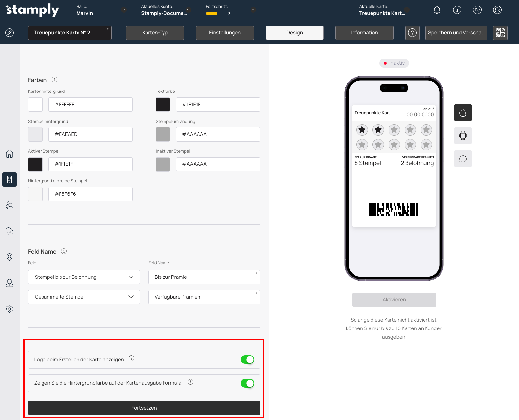Open the Information tab

pos(364,33)
